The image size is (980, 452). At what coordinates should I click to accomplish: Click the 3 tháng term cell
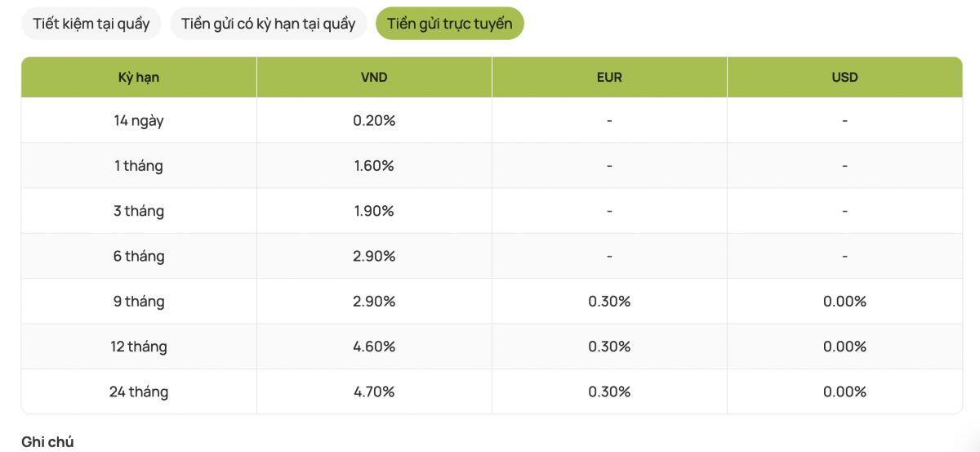tap(139, 211)
